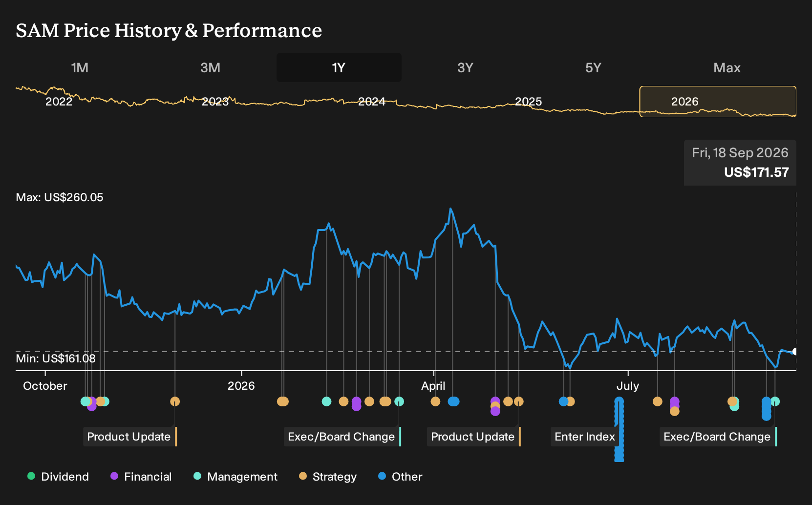This screenshot has height=505, width=812.
Task: Select the teal Management marker midway between 2026 and April
Action: click(327, 401)
